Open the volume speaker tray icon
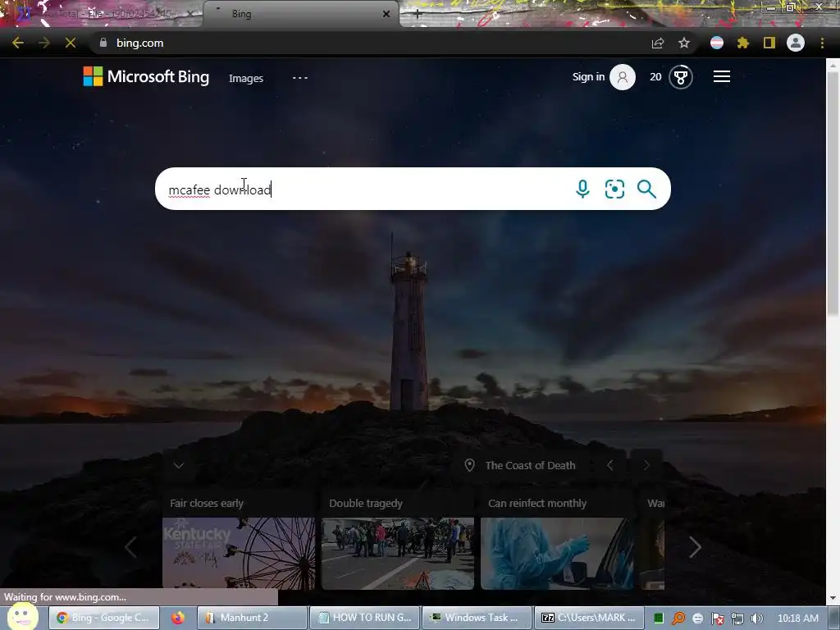Image resolution: width=840 pixels, height=630 pixels. [x=756, y=619]
